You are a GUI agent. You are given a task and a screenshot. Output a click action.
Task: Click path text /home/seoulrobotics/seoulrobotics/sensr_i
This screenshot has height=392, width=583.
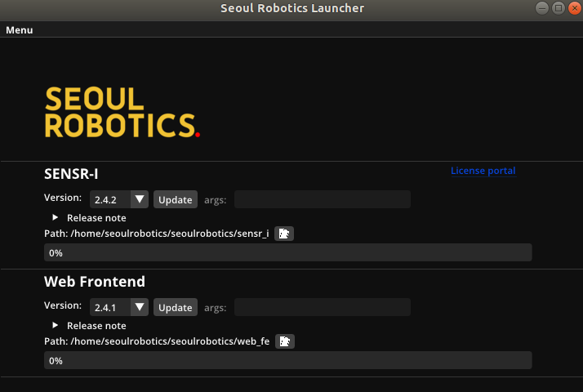point(170,234)
